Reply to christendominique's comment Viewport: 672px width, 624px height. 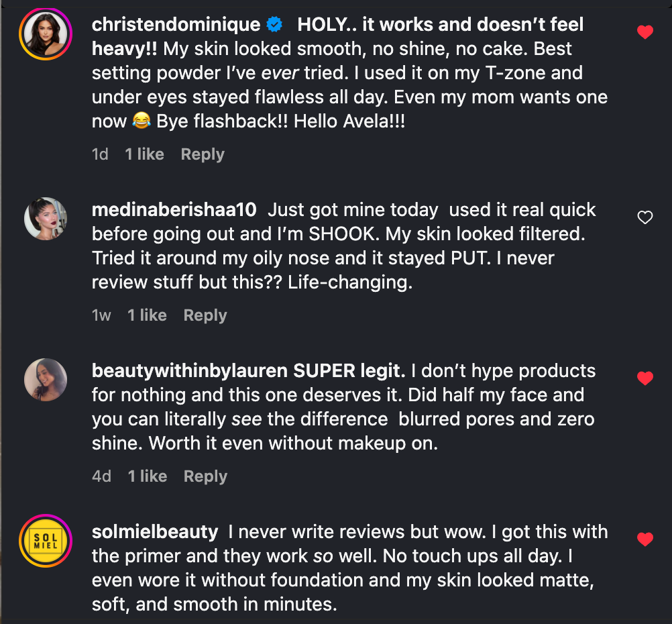pyautogui.click(x=203, y=154)
